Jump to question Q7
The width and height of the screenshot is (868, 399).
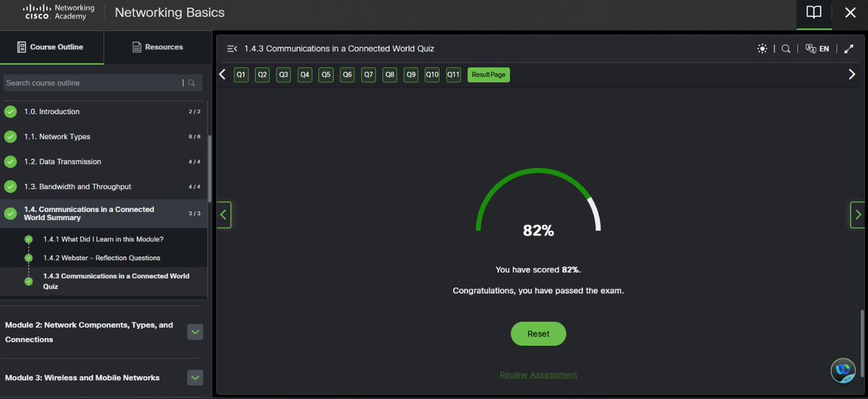(x=369, y=75)
